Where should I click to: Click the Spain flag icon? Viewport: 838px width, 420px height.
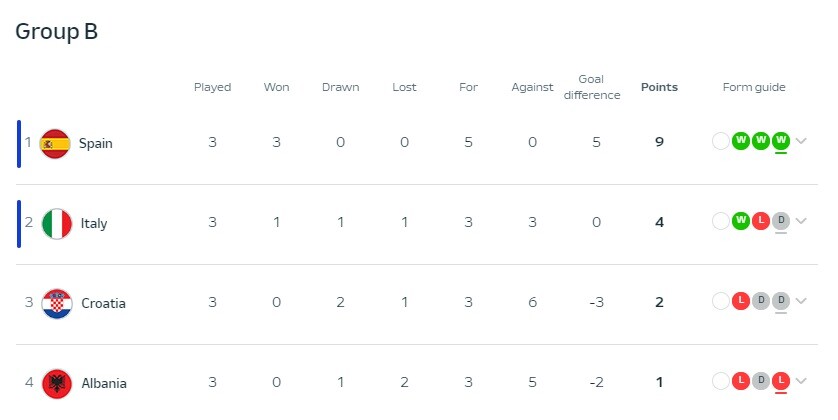pyautogui.click(x=55, y=144)
